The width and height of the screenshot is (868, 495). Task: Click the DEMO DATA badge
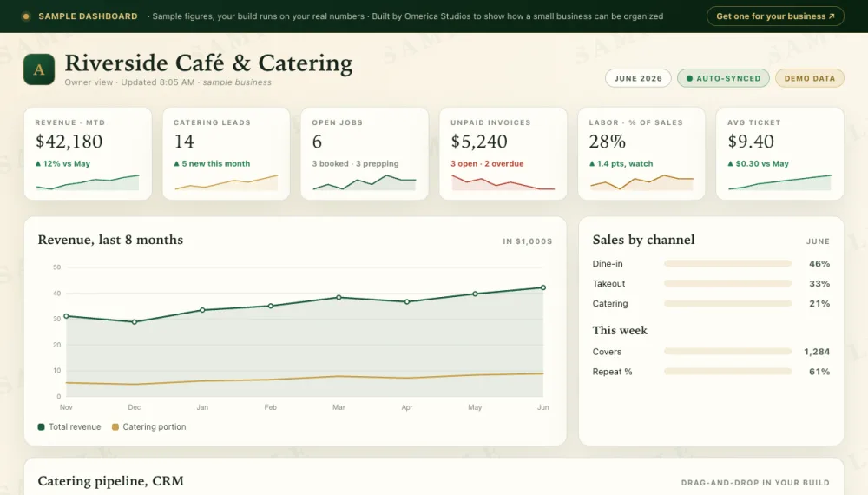[x=809, y=78]
